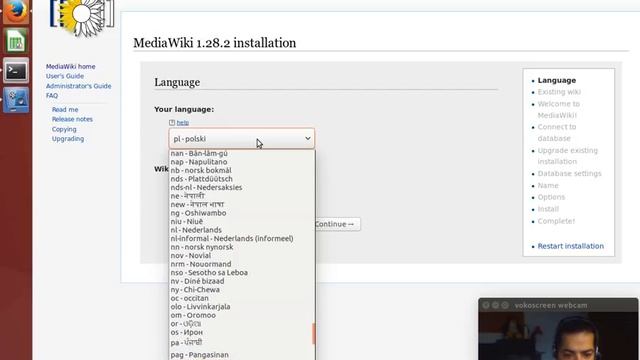Select the ne language option
This screenshot has height=360, width=640.
tap(242, 196)
